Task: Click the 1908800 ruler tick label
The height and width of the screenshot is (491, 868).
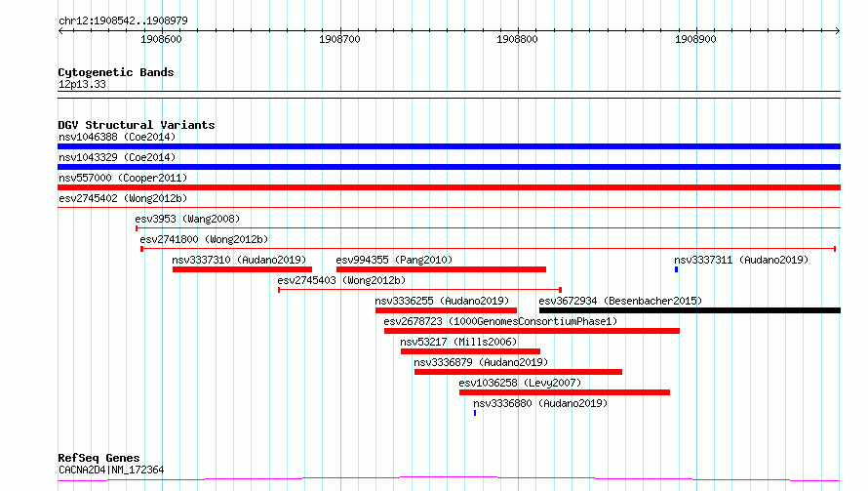Action: [x=517, y=39]
